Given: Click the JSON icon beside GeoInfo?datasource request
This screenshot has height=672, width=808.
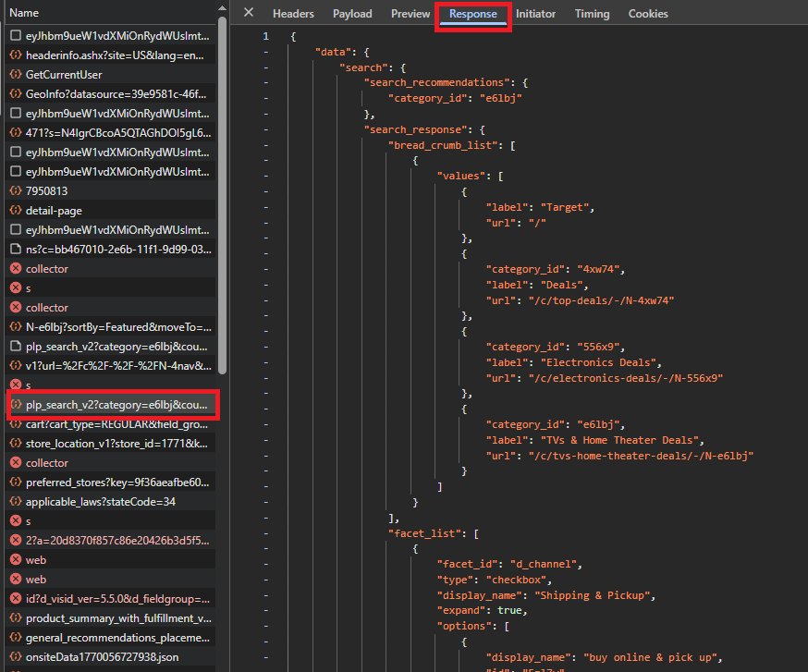Looking at the screenshot, I should coord(16,93).
